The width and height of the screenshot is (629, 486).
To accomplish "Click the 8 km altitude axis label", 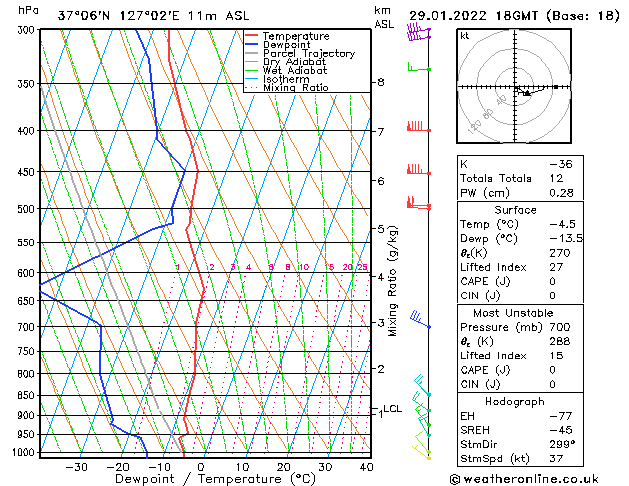I will (x=381, y=82).
